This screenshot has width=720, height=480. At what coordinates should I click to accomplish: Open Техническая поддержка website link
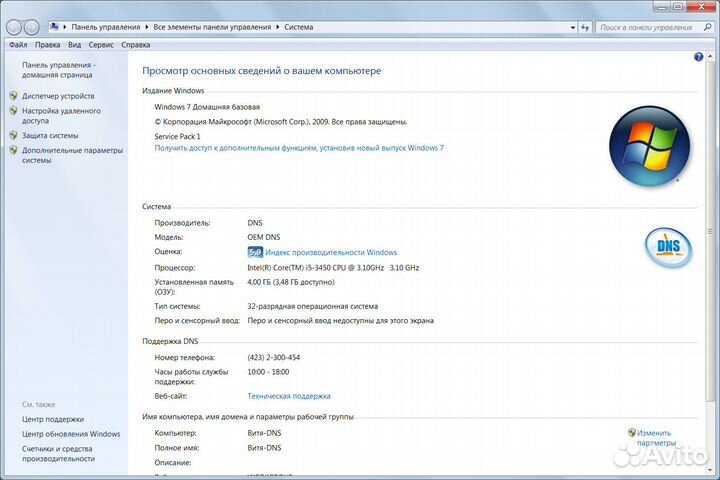(289, 396)
